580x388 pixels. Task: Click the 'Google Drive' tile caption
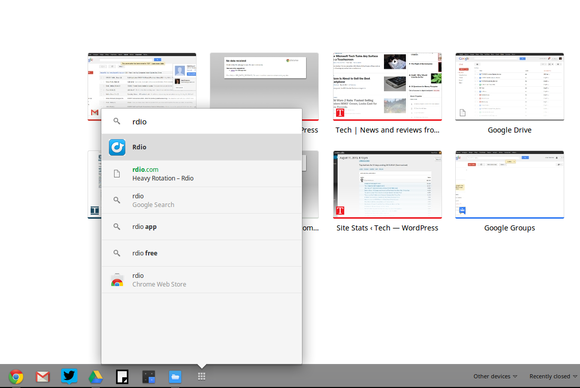point(510,130)
